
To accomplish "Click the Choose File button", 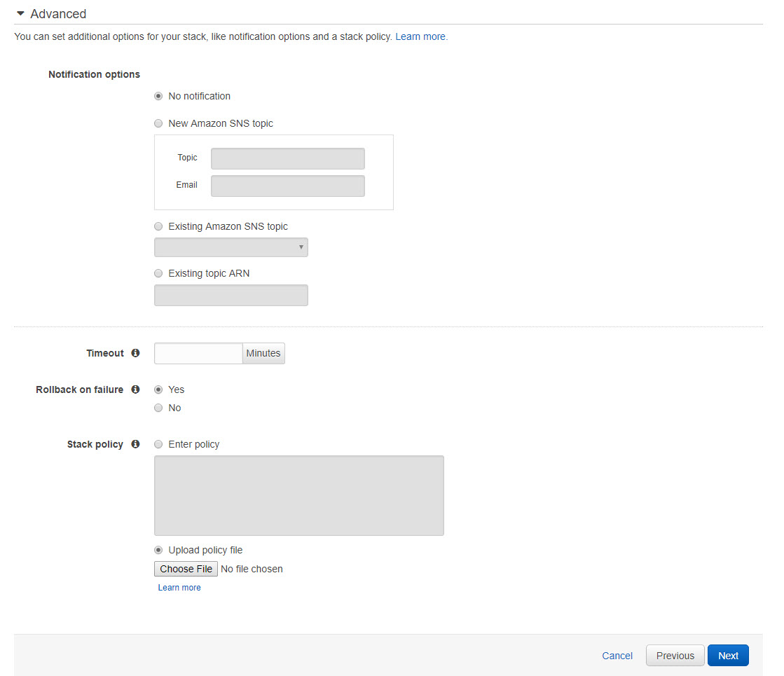I will click(x=186, y=569).
